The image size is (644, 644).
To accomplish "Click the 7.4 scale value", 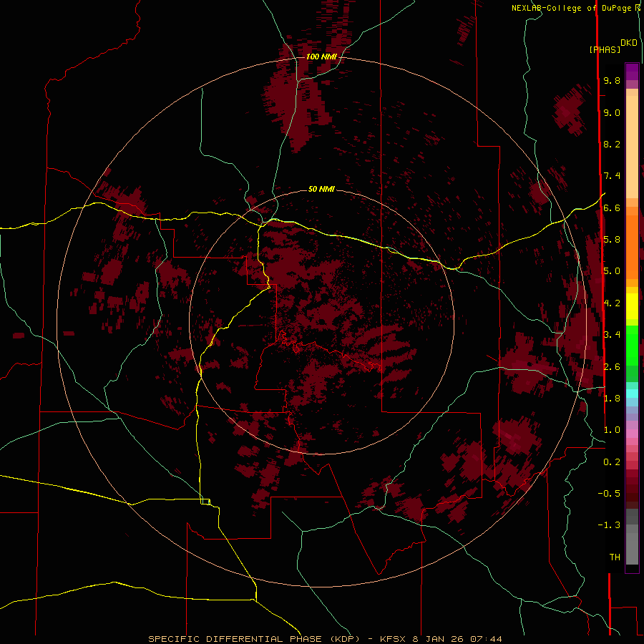I will [x=612, y=176].
